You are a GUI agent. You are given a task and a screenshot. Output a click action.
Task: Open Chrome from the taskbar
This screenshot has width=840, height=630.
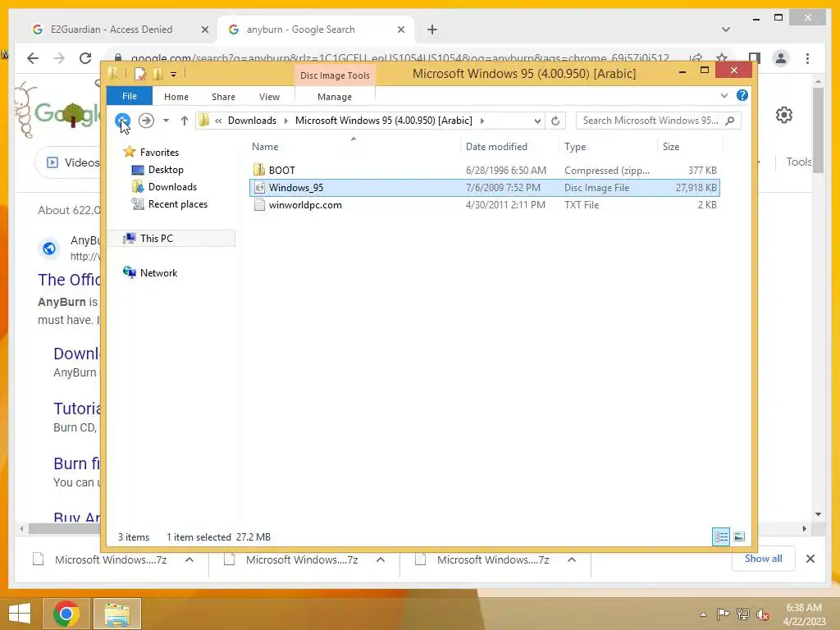click(66, 614)
